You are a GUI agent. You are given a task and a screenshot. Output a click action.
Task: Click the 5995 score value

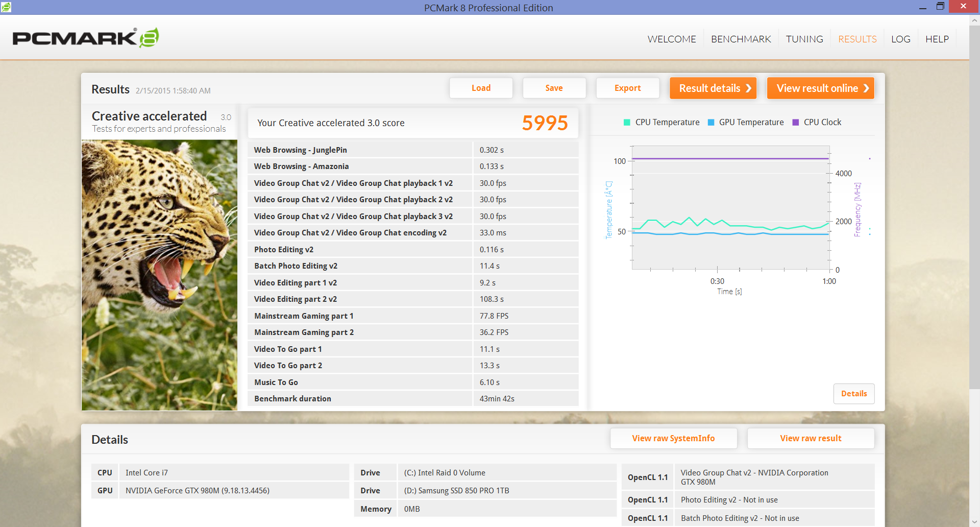click(x=545, y=123)
